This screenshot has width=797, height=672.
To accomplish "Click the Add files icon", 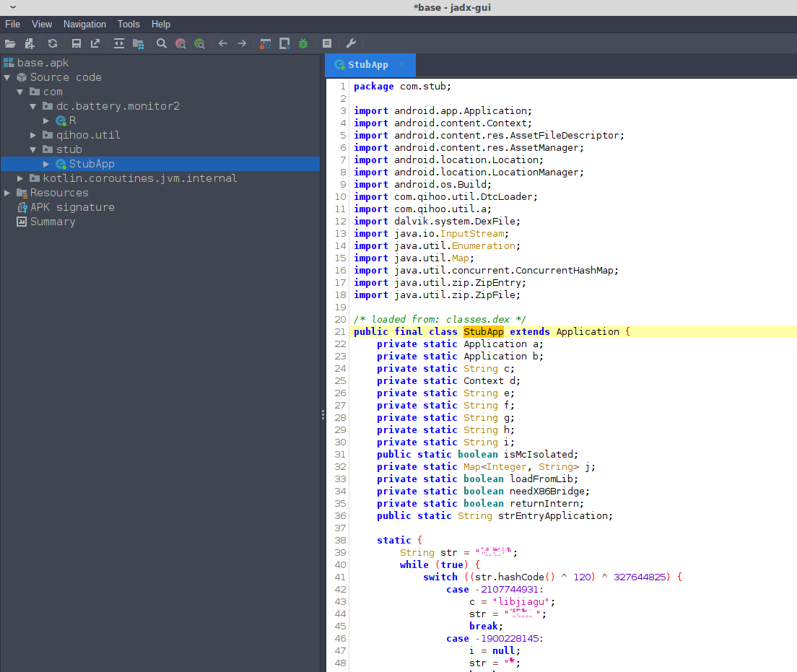I will tap(30, 43).
